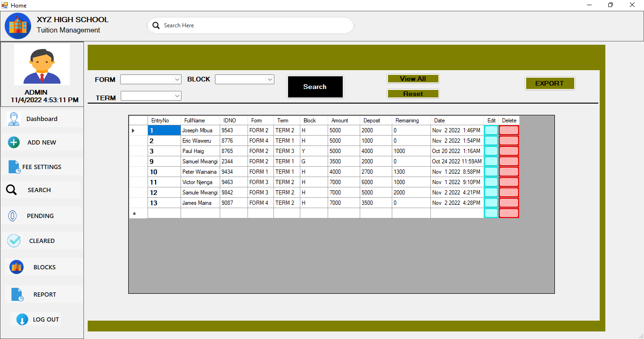Delete James Maina's payment record

point(509,202)
